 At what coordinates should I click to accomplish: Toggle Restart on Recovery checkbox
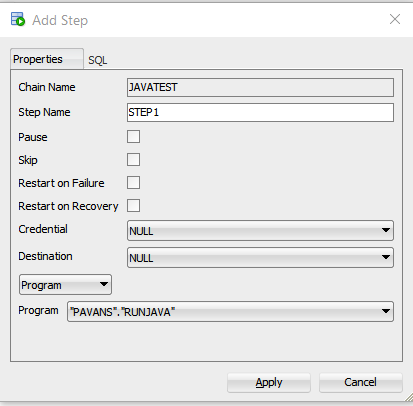(x=133, y=206)
